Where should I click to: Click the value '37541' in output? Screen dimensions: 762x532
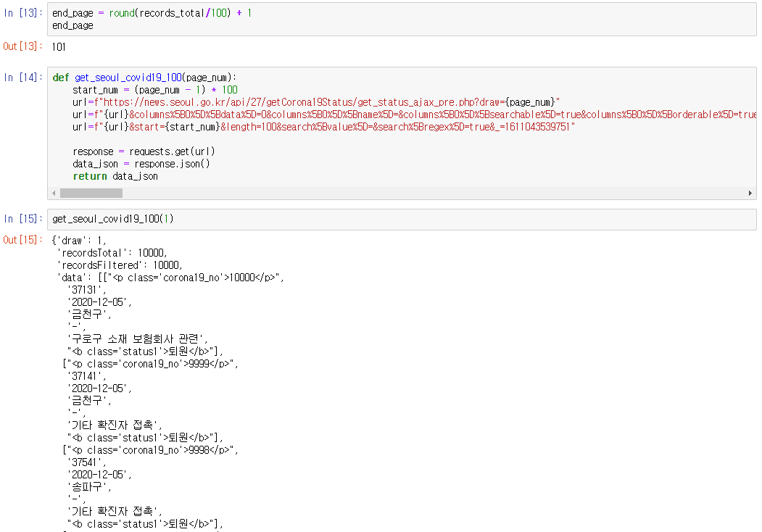(x=86, y=462)
